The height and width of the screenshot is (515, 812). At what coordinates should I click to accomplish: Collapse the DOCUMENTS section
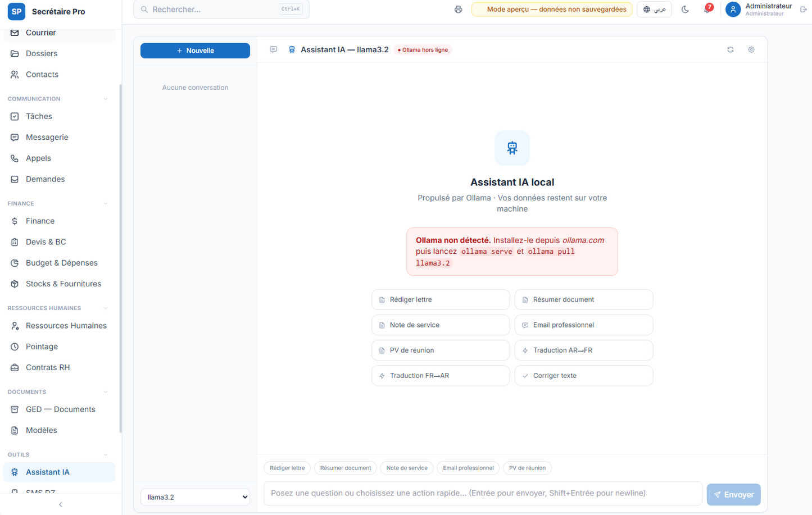106,392
